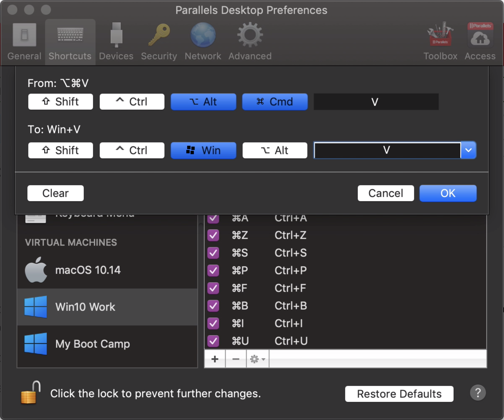Open the Advanced gear pane
504x420 pixels.
[250, 42]
